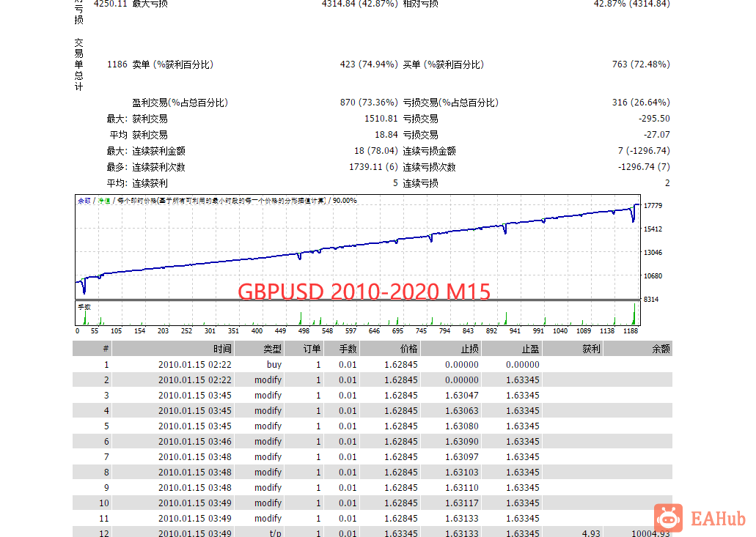The image size is (756, 537).
Task: Click chart axis value 17779
Action: pos(653,206)
